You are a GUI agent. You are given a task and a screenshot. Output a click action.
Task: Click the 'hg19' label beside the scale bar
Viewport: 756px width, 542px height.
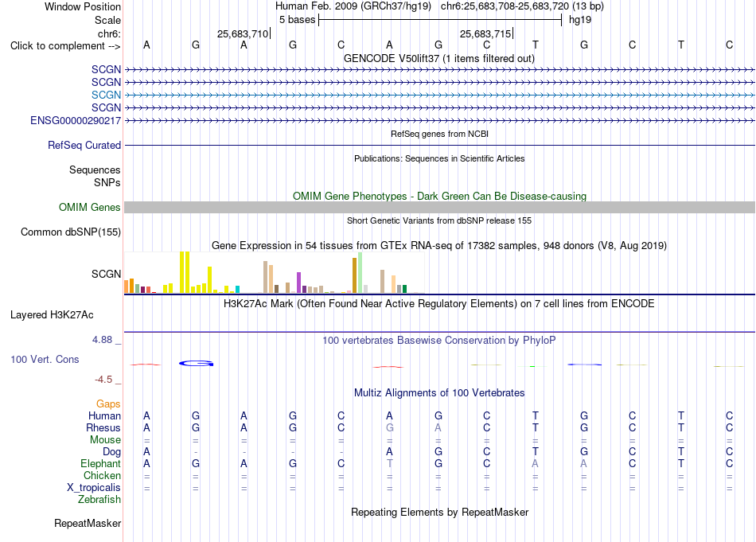click(580, 20)
